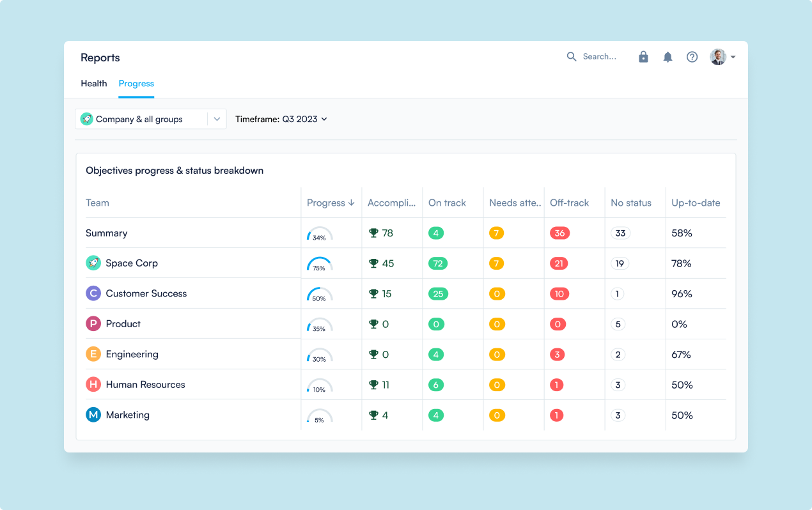Click Engineering E avatar icon
The width and height of the screenshot is (812, 510).
point(93,354)
